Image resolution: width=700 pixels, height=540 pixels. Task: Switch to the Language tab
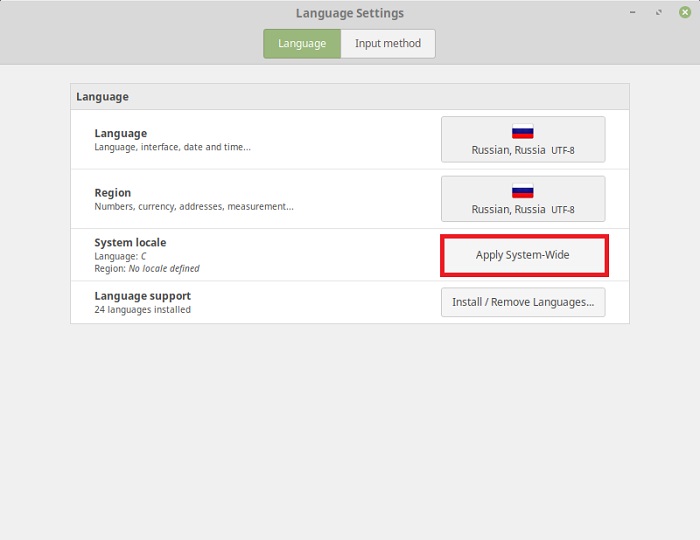(302, 44)
